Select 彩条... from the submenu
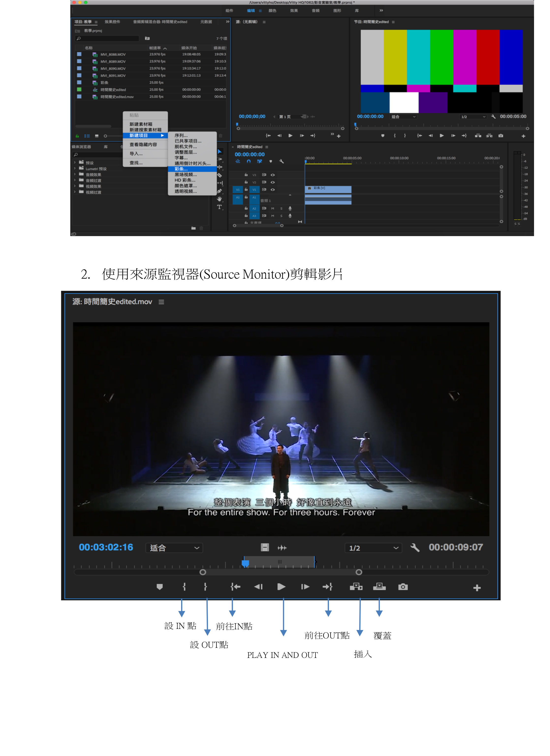 pyautogui.click(x=181, y=169)
